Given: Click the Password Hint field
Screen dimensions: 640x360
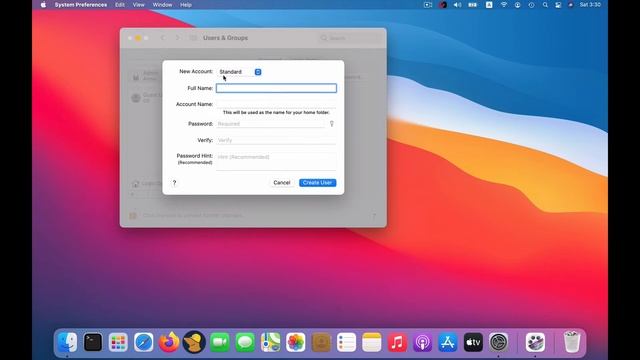Looking at the screenshot, I should click(x=276, y=161).
